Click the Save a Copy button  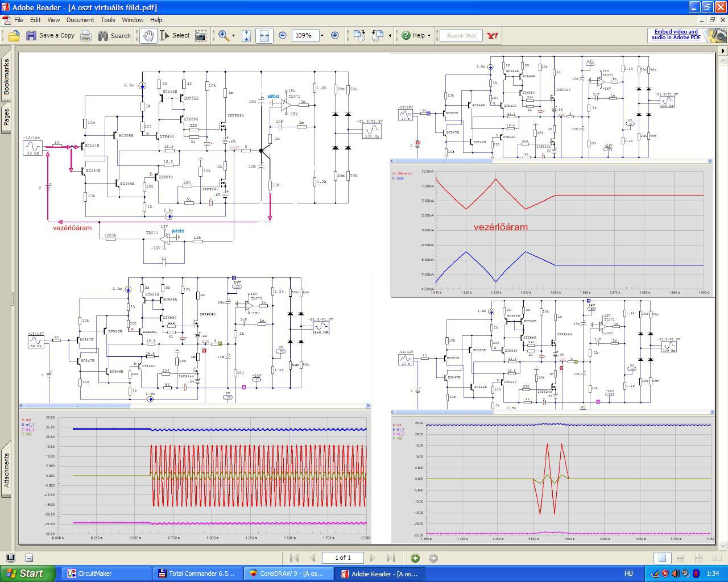point(51,35)
